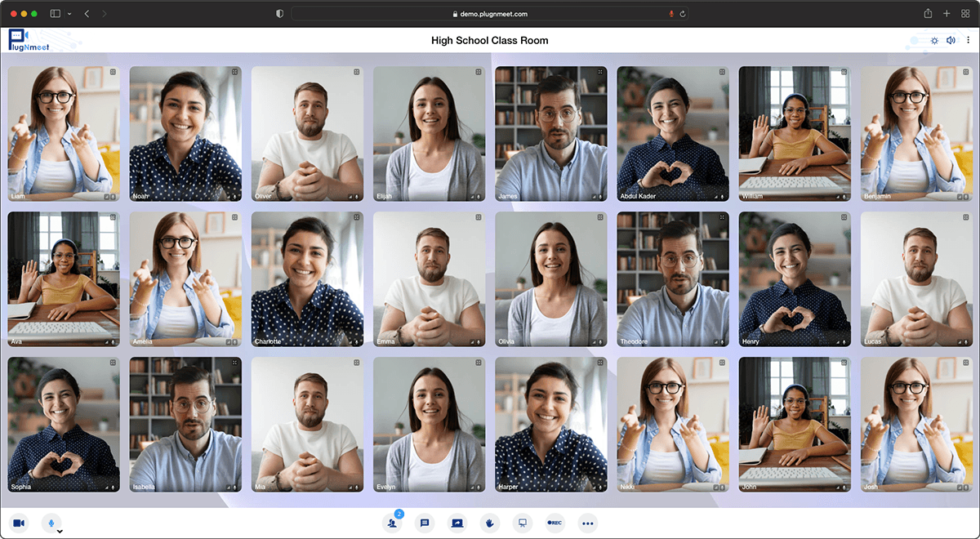Open the participants list icon
The width and height of the screenshot is (980, 539).
[393, 523]
